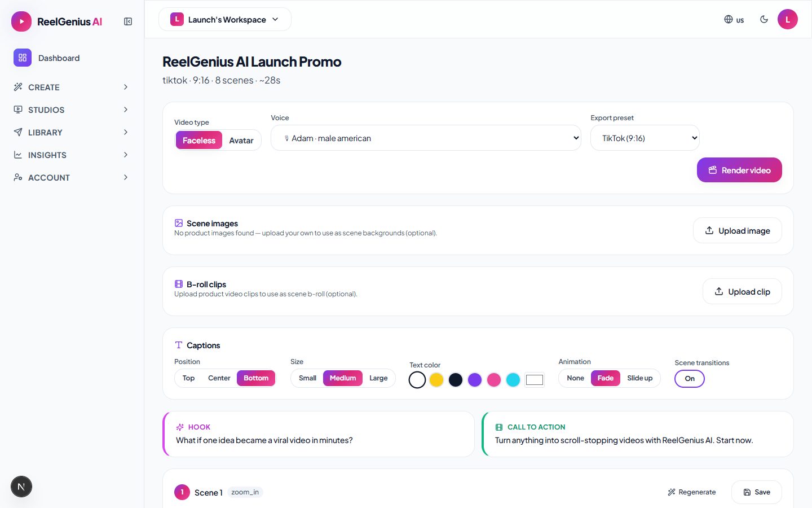812x508 pixels.
Task: Open the Export preset TikTok dropdown
Action: (x=645, y=138)
